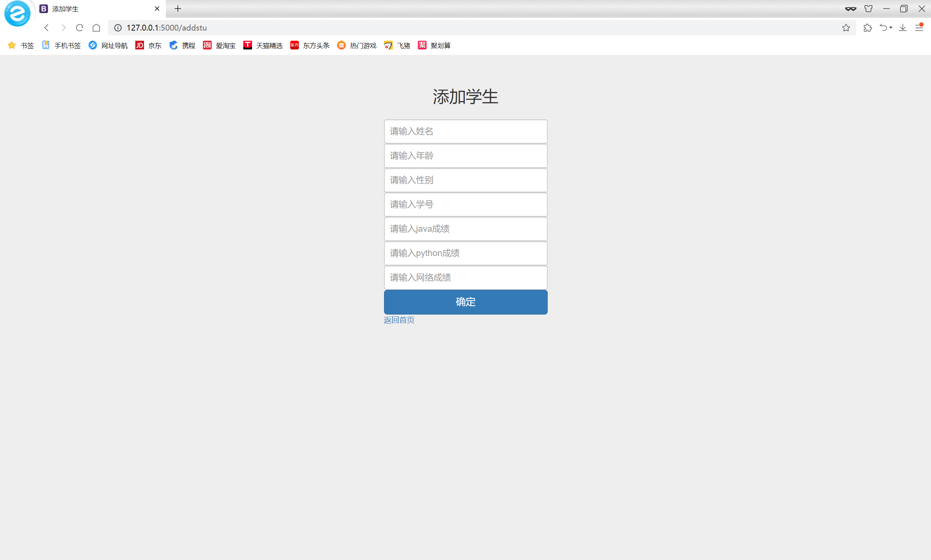Expand the undo history dropdown arrow
Screen dimensions: 931x560
pos(890,28)
